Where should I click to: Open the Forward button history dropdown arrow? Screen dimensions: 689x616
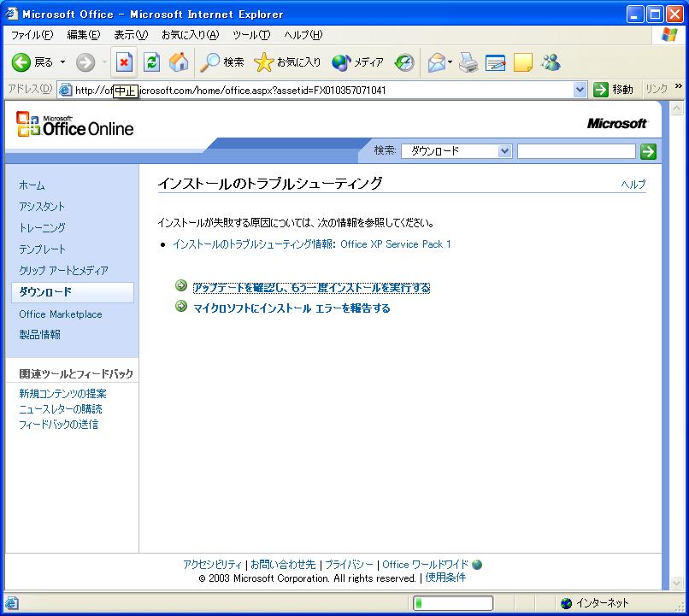pos(104,62)
